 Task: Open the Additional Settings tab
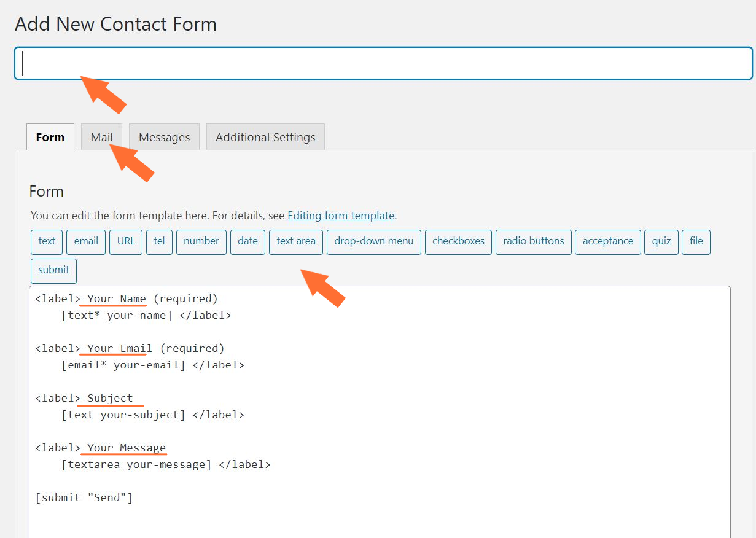click(x=265, y=137)
